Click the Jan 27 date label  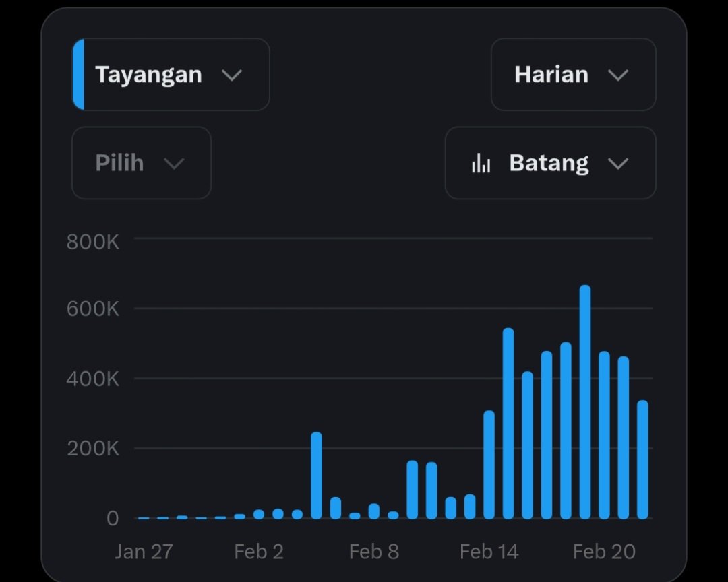pyautogui.click(x=144, y=552)
